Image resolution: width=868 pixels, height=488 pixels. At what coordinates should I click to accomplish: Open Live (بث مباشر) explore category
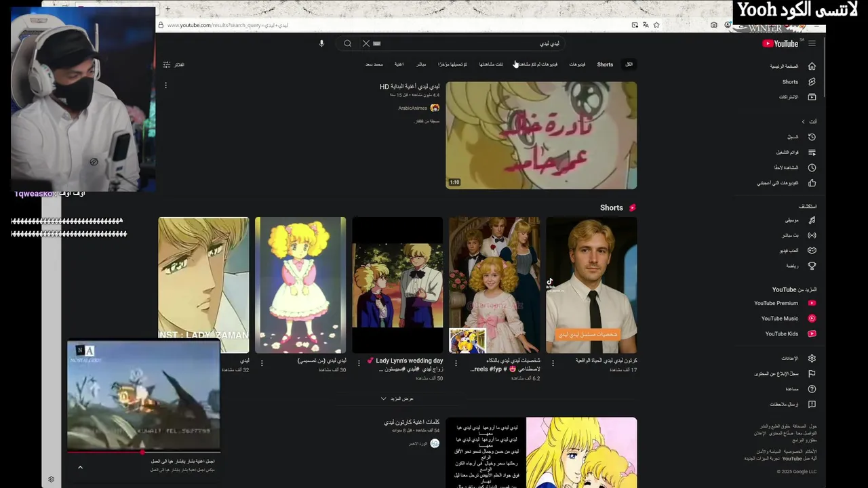click(799, 235)
